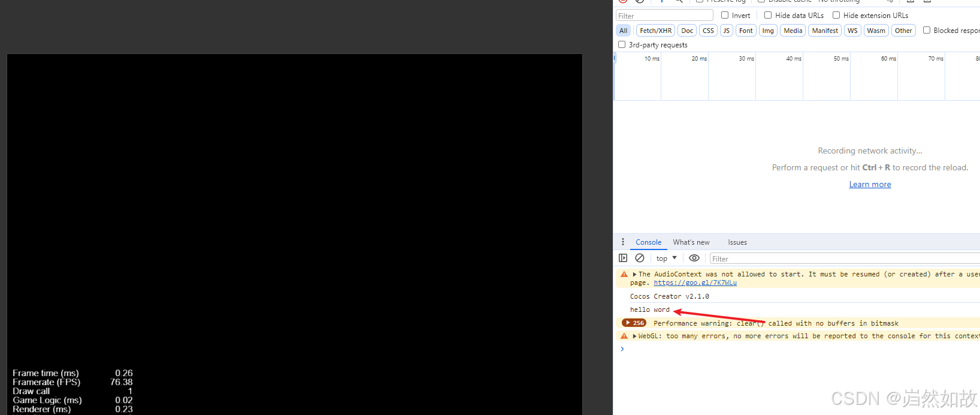
Task: Click the 50 ms timeline marker
Action: (x=841, y=58)
